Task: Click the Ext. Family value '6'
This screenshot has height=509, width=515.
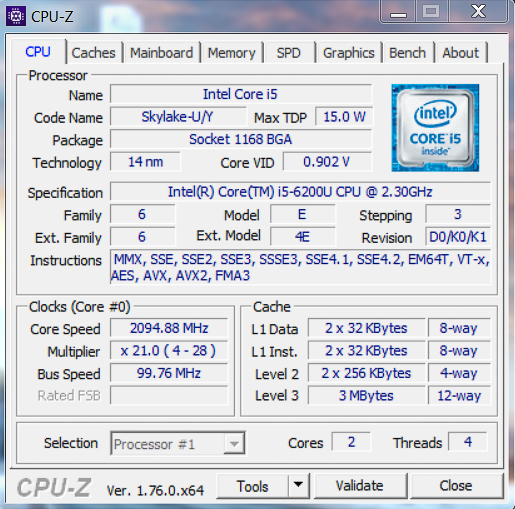Action: (142, 237)
